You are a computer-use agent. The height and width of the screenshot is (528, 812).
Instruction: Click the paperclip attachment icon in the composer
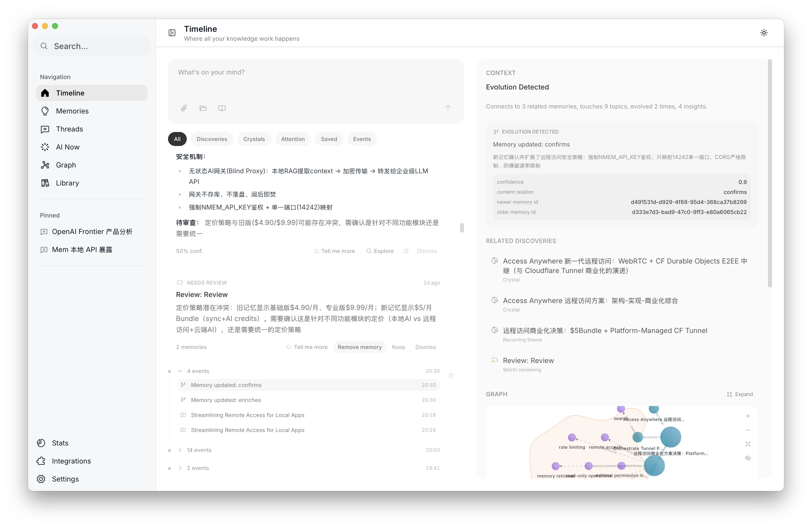(x=184, y=108)
